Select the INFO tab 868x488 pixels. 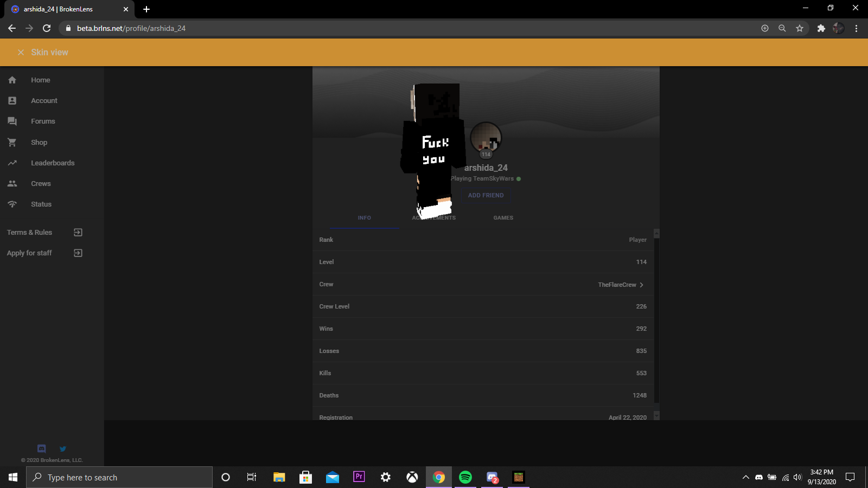tap(364, 217)
